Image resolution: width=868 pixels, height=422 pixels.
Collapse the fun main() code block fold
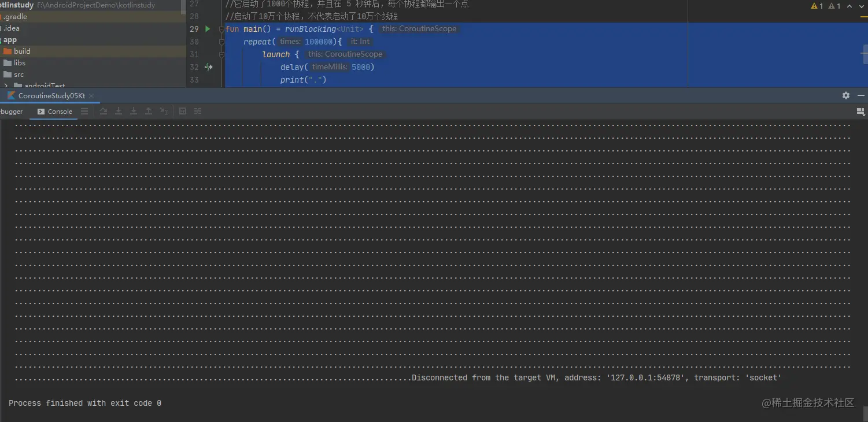221,29
